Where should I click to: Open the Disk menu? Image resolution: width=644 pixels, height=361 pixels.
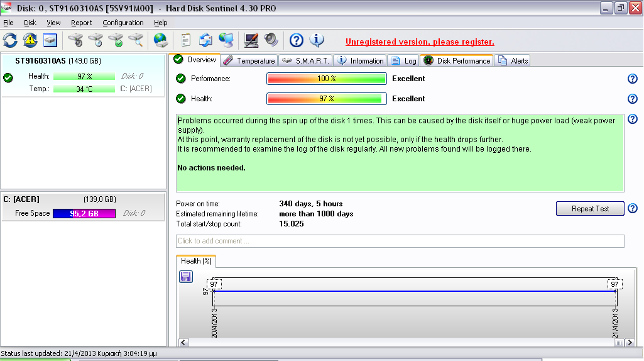pos(30,23)
